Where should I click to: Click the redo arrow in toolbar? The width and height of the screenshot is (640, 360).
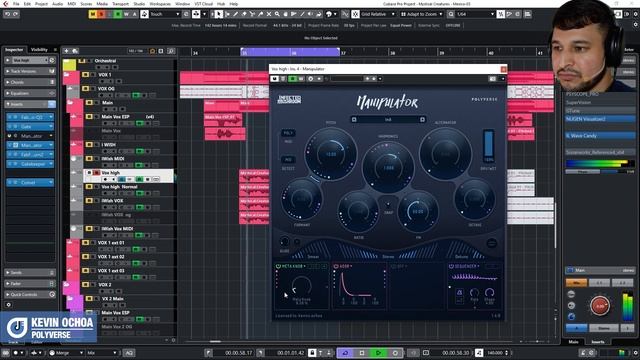[x=16, y=14]
